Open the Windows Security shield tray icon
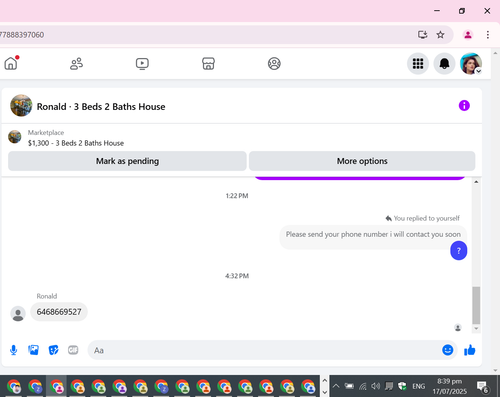The image size is (500, 397). coord(402,386)
